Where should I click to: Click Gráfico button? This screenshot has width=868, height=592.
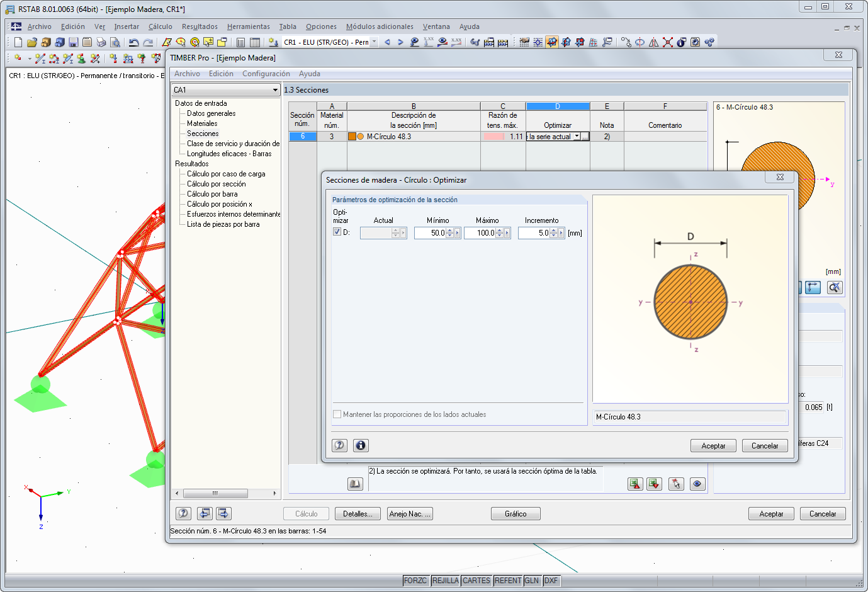click(x=516, y=514)
